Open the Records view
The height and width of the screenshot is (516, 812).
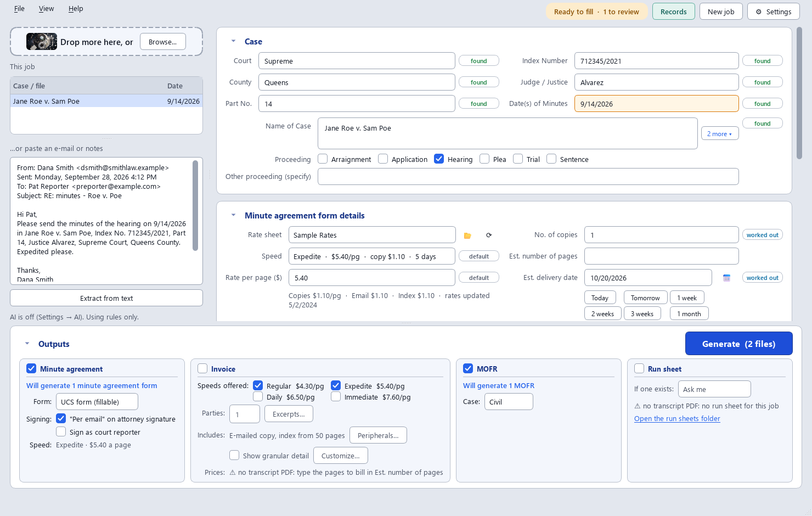point(674,12)
